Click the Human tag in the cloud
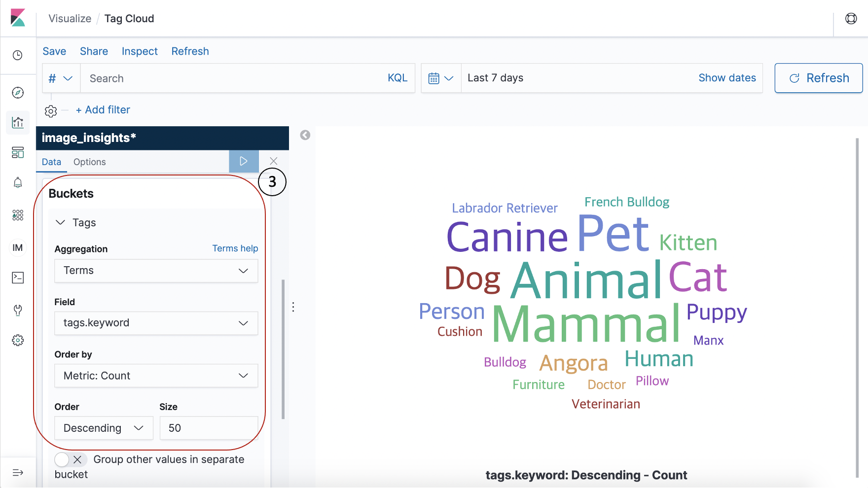The width and height of the screenshot is (868, 488). 659,359
